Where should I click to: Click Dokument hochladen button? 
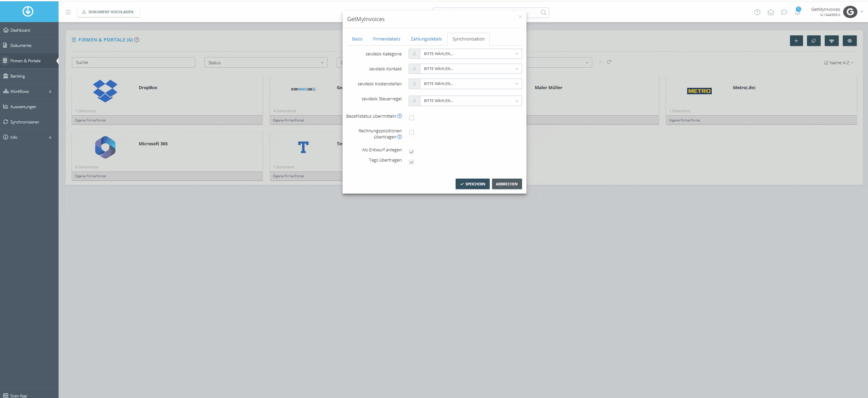[108, 12]
